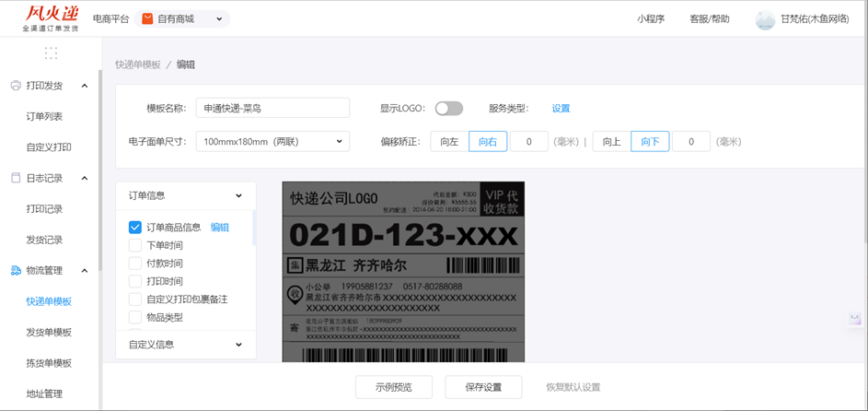The width and height of the screenshot is (868, 411).
Task: Check the 付款时间 checkbox
Action: click(135, 264)
